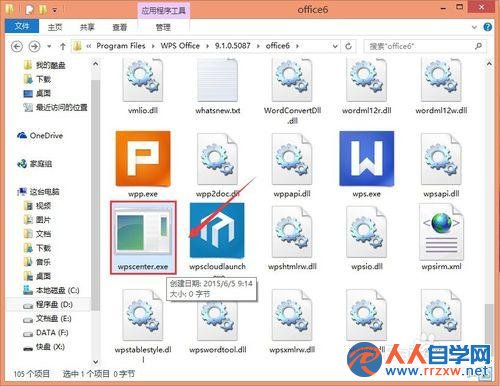Click the 应用程序工具 contextual tab header
Image resolution: width=500 pixels, height=386 pixels.
point(163,10)
